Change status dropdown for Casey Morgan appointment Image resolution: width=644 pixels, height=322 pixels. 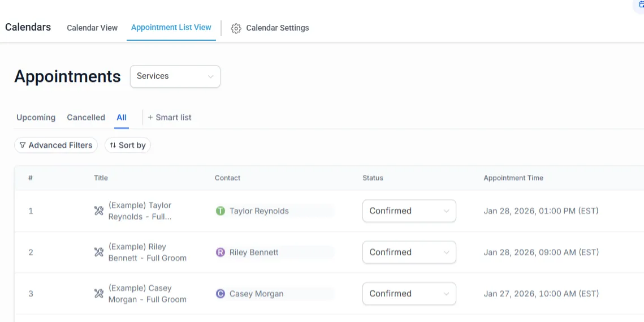409,294
